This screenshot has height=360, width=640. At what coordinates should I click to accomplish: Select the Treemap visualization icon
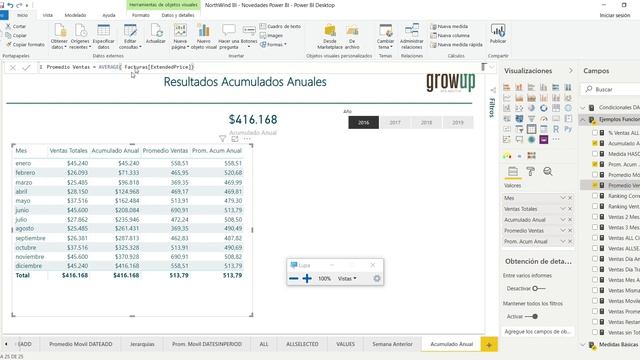tap(556, 108)
